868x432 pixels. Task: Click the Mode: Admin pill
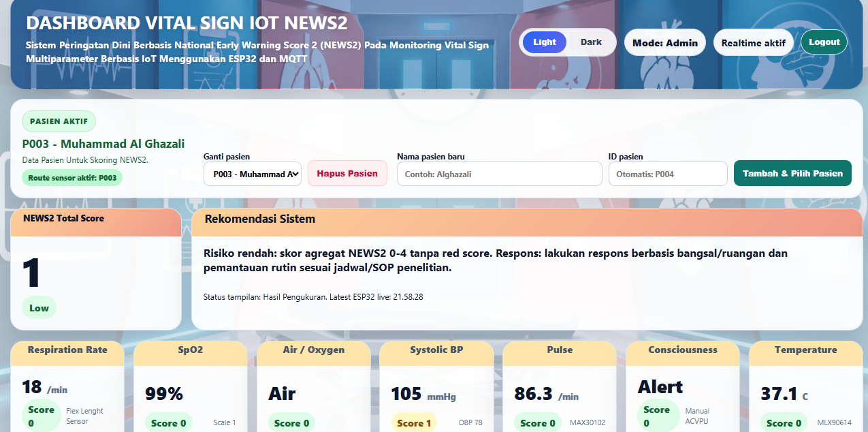[665, 42]
